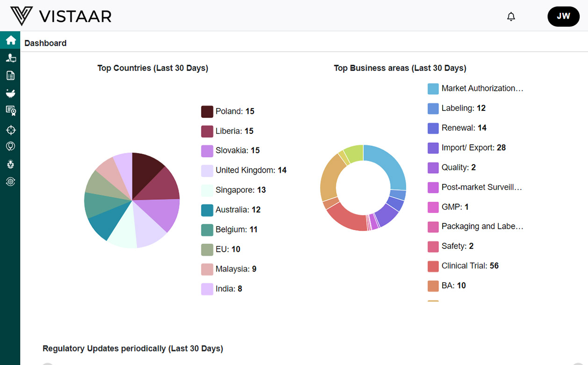Open the documents report icon in sidebar
The height and width of the screenshot is (365, 588).
10,75
